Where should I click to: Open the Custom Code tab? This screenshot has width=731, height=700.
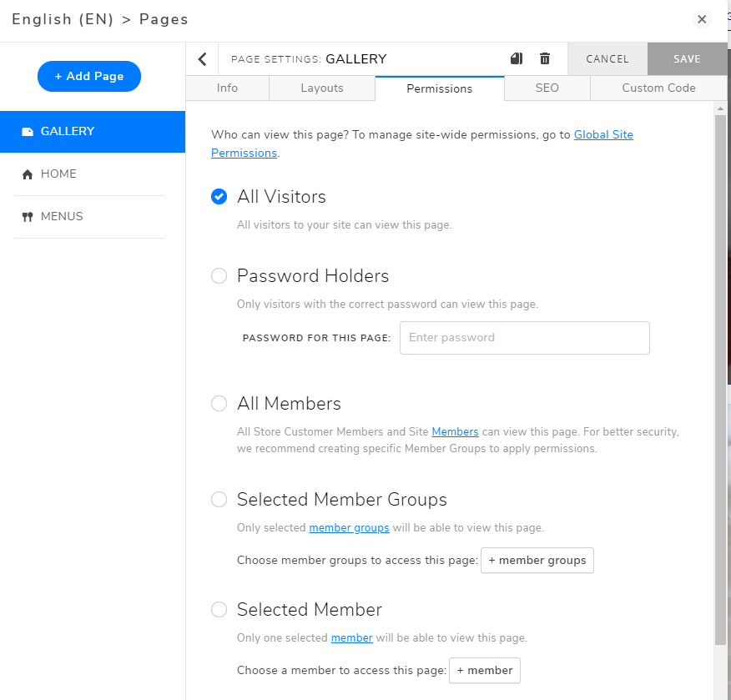coord(658,88)
